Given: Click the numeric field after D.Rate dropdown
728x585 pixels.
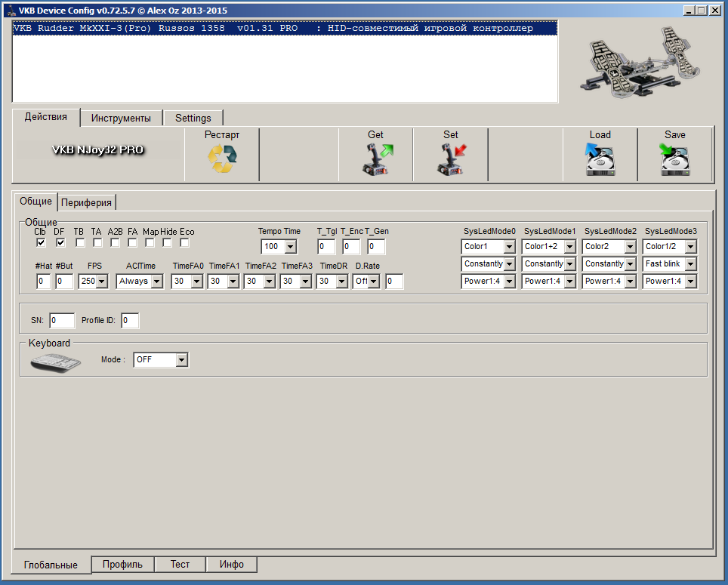Looking at the screenshot, I should click(x=394, y=281).
